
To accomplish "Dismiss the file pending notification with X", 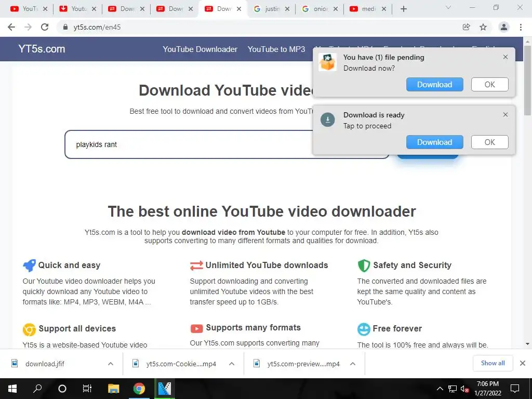I will point(505,57).
